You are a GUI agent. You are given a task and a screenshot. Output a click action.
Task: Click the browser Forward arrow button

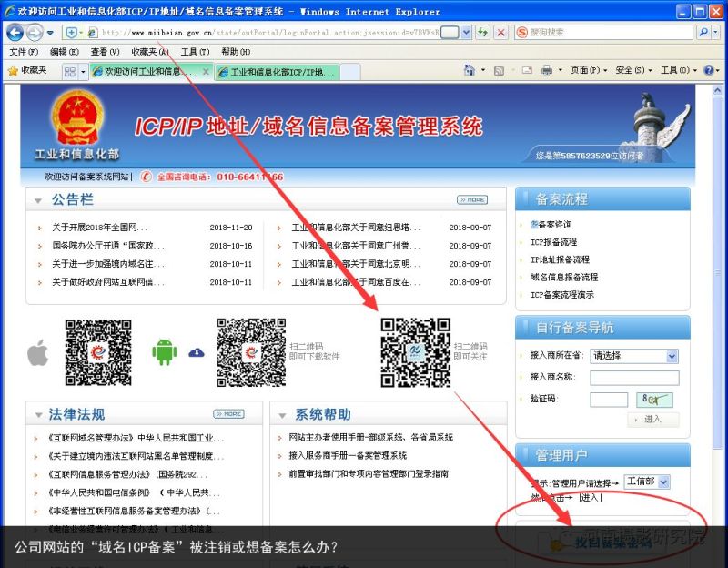pos(35,33)
